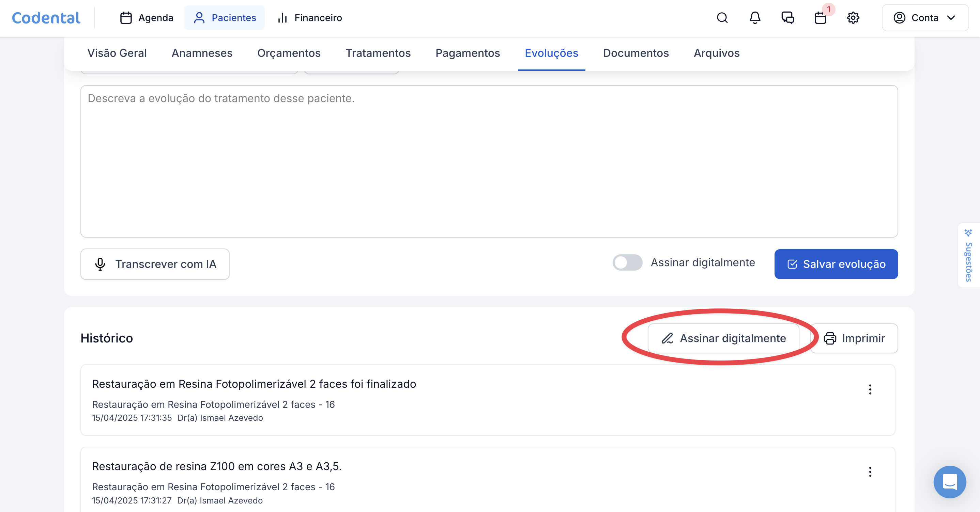Open the support chat bubble

coord(949,482)
